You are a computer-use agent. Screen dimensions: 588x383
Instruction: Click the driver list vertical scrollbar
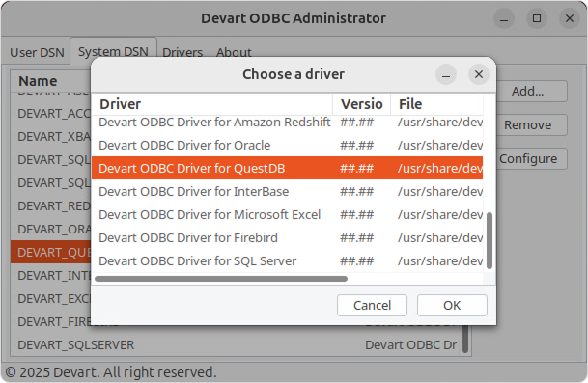click(x=489, y=240)
